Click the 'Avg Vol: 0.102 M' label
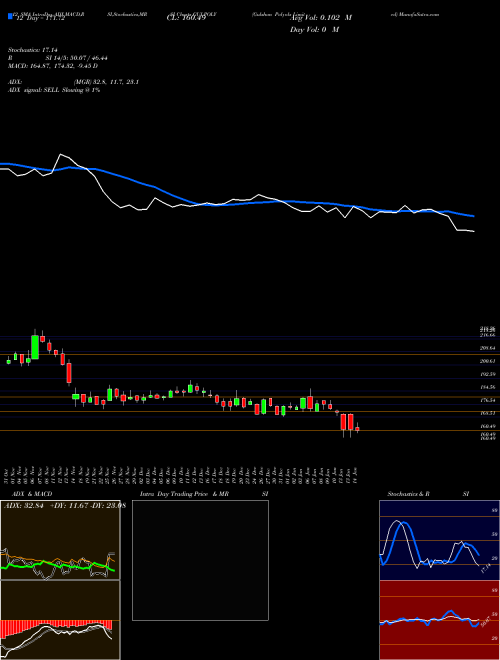500x660 pixels. [321, 18]
